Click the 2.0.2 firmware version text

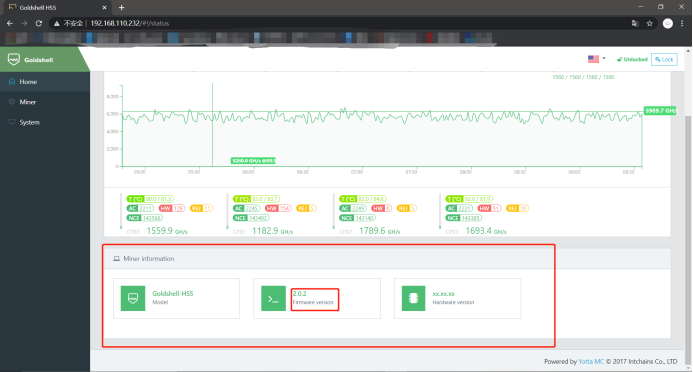coord(299,293)
